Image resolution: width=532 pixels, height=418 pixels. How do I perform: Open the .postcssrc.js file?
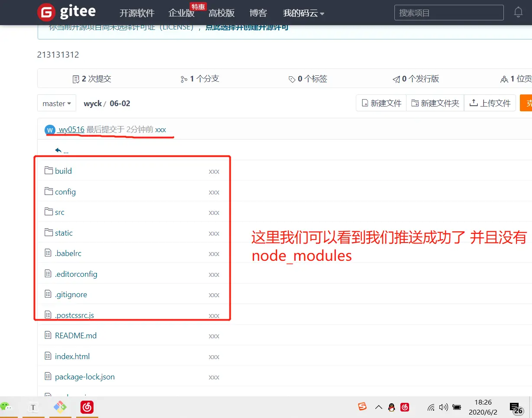[x=74, y=315]
